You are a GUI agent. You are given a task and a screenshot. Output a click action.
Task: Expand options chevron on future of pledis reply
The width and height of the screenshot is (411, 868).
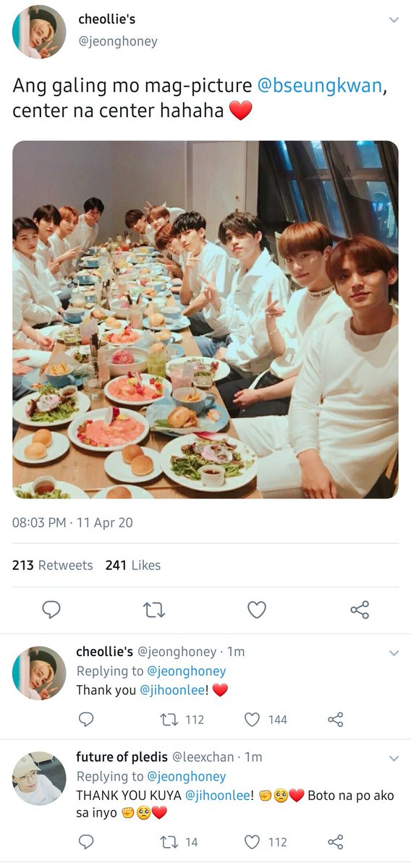pos(394,759)
